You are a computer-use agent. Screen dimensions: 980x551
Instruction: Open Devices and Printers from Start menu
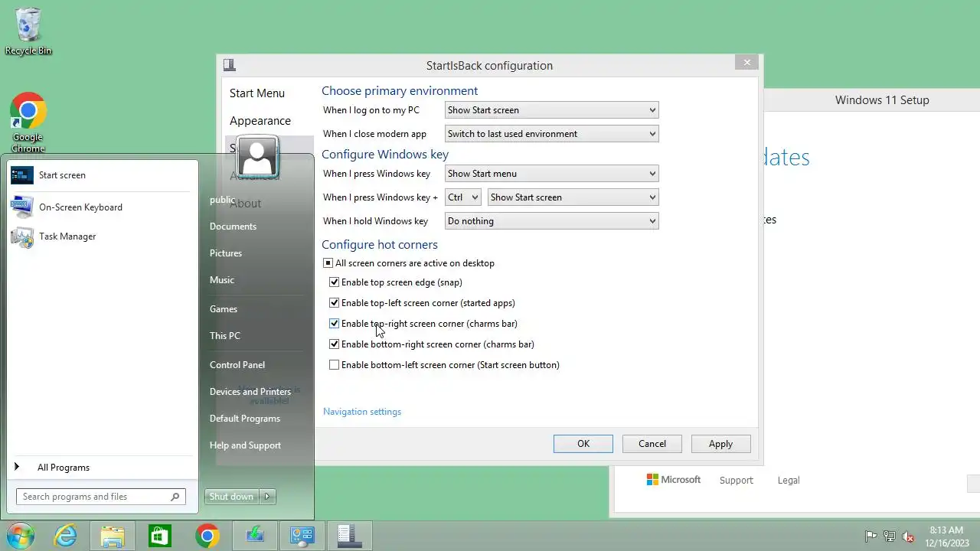click(250, 392)
